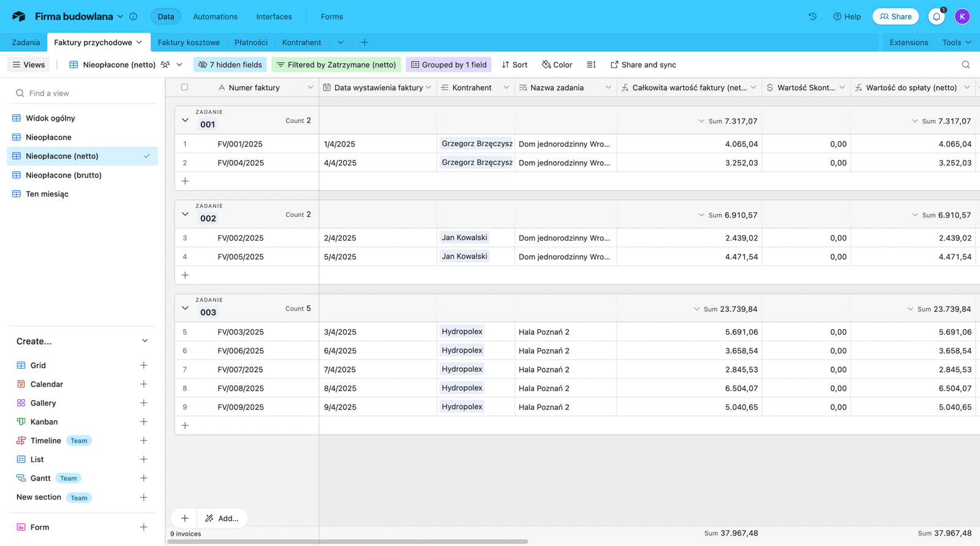Click Share and sync button
Image resolution: width=980 pixels, height=546 pixels.
[643, 65]
